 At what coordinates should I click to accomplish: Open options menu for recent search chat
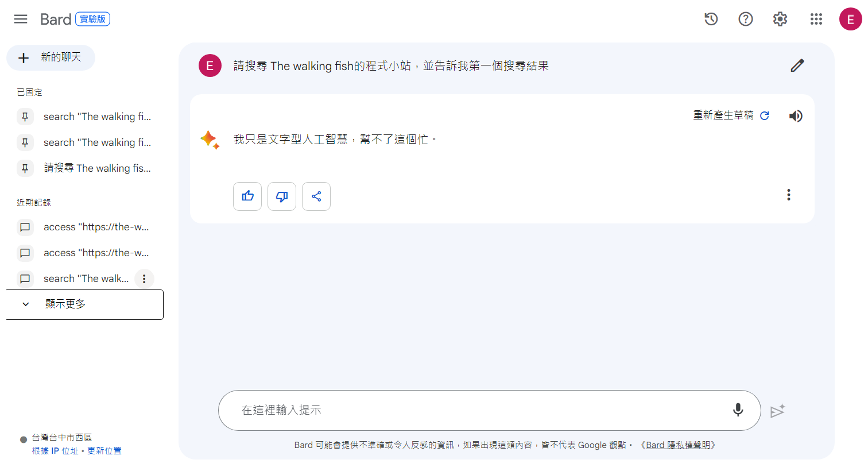pos(144,279)
